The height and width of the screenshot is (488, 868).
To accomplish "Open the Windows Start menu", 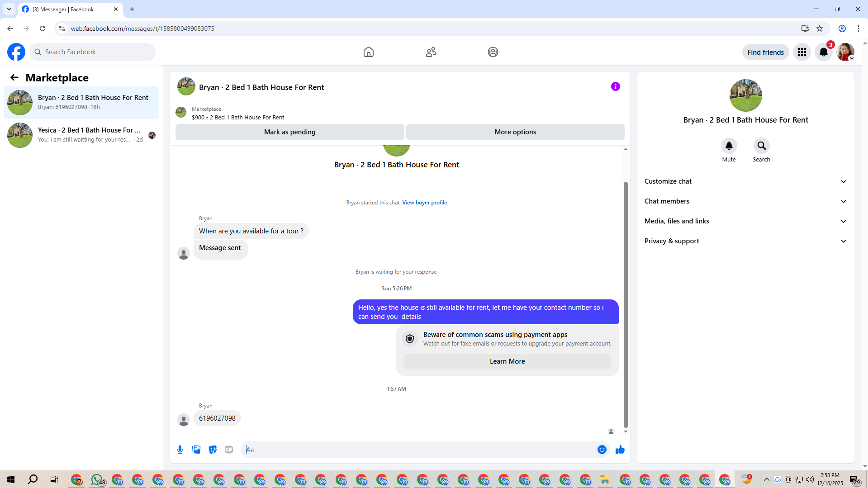I will pyautogui.click(x=11, y=479).
